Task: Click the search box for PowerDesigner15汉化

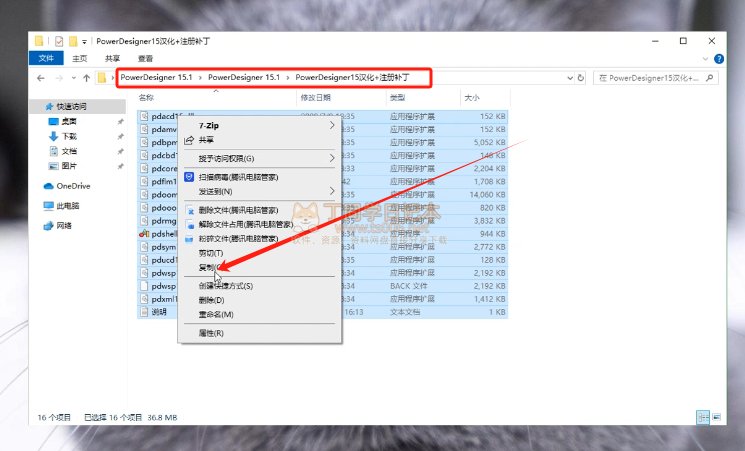Action: [656, 78]
